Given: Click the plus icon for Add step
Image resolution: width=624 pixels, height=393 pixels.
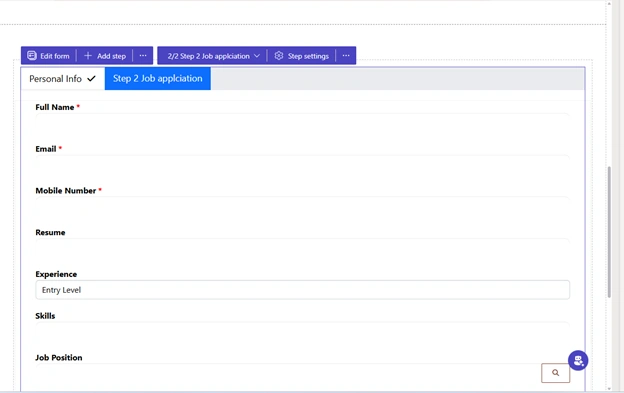Looking at the screenshot, I should pyautogui.click(x=88, y=56).
